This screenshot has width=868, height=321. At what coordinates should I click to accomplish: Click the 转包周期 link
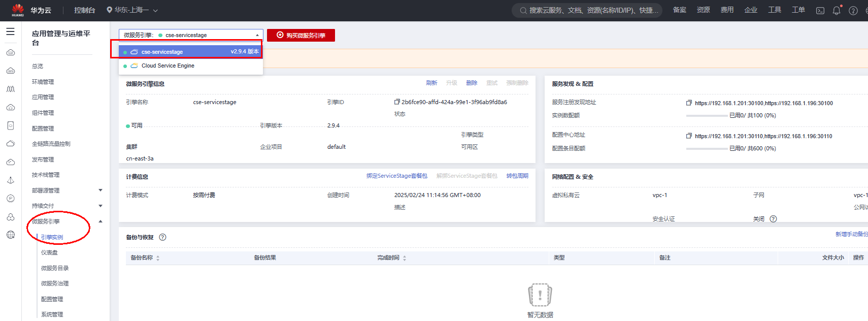pyautogui.click(x=517, y=176)
